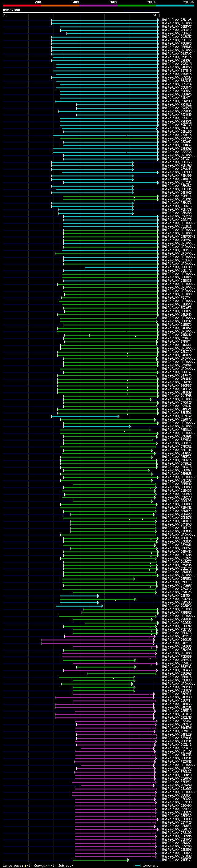The width and height of the screenshot is (197, 868).
Task: Select hit label UniRef100_Q4RGN0
Action: tap(176, 335)
